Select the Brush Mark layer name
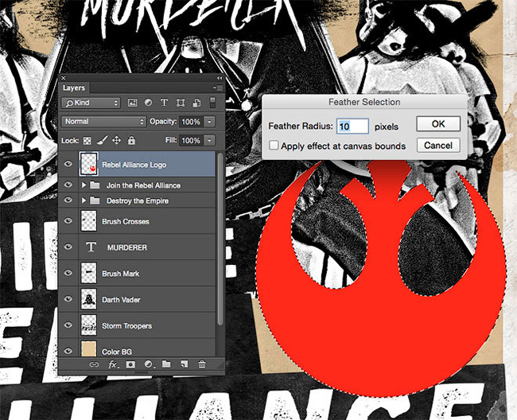The height and width of the screenshot is (420, 517). point(121,274)
